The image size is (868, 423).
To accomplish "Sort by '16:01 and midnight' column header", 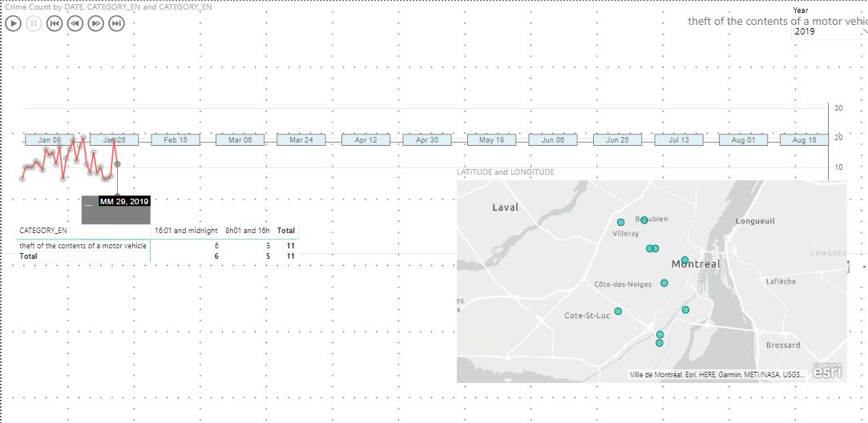I will [x=187, y=230].
